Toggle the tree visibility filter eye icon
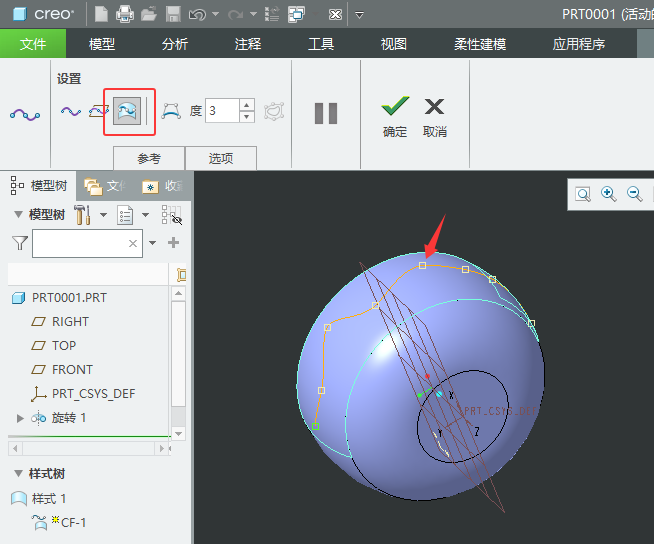Screen dimensions: 654x544 pyautogui.click(x=171, y=215)
